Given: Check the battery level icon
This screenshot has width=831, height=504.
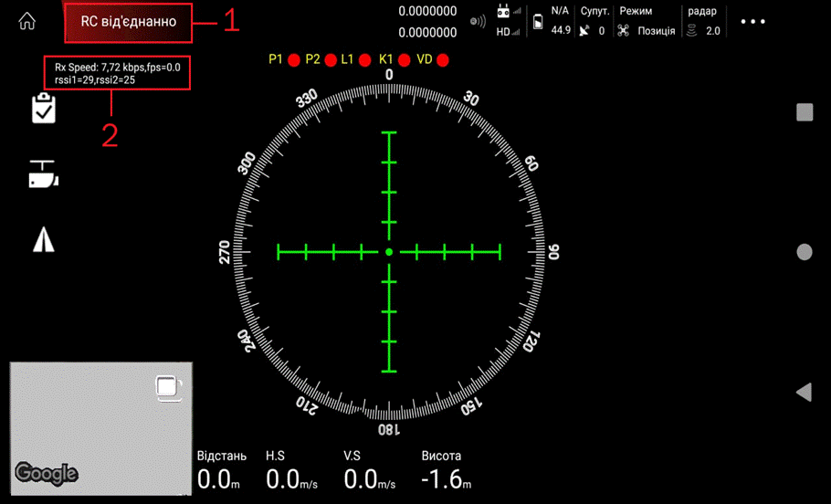Looking at the screenshot, I should tap(537, 22).
